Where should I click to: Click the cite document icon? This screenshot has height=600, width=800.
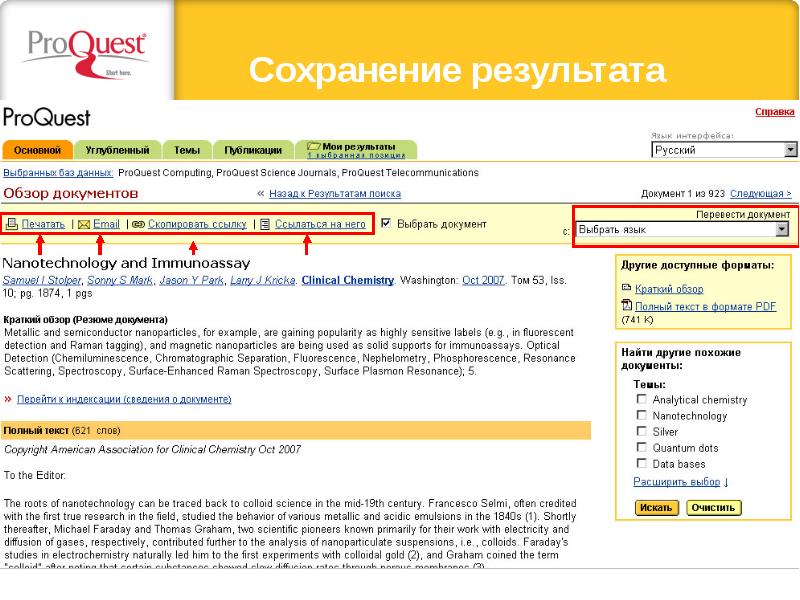[x=265, y=225]
